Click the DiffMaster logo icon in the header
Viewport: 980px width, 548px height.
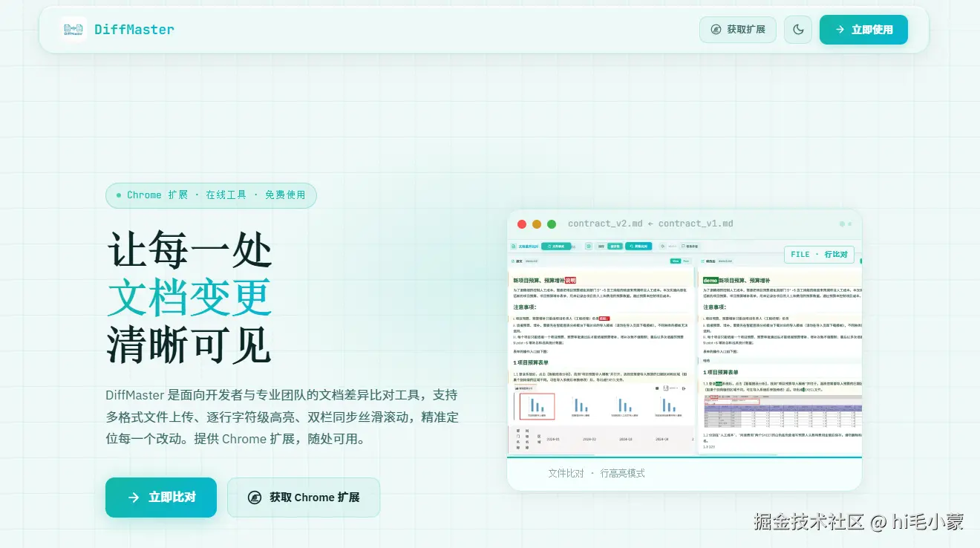coord(73,30)
